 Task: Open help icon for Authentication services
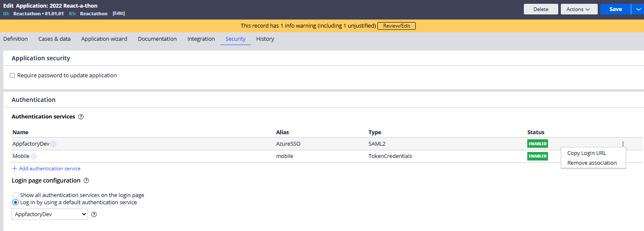(x=81, y=117)
